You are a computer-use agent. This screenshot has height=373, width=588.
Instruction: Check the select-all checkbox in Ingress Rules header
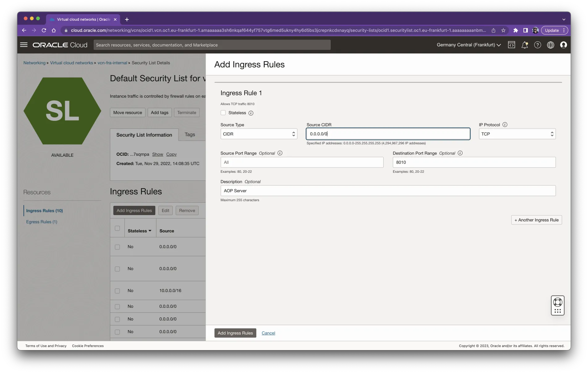coord(117,228)
